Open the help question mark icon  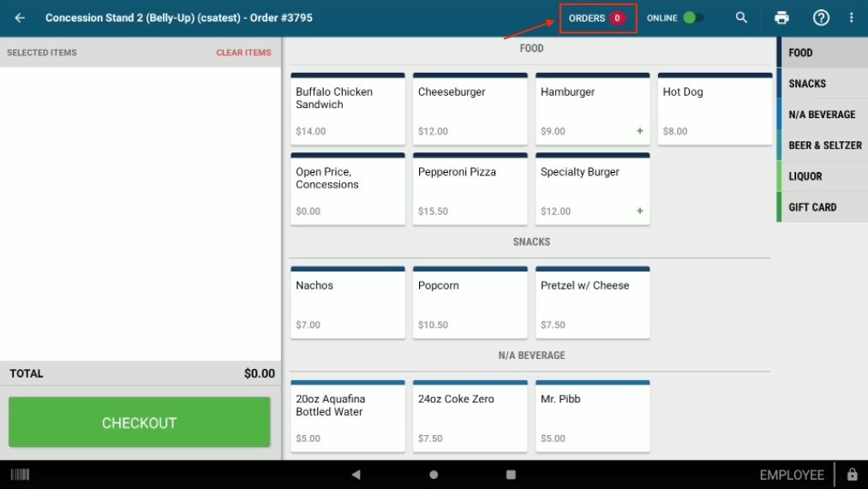click(x=821, y=18)
